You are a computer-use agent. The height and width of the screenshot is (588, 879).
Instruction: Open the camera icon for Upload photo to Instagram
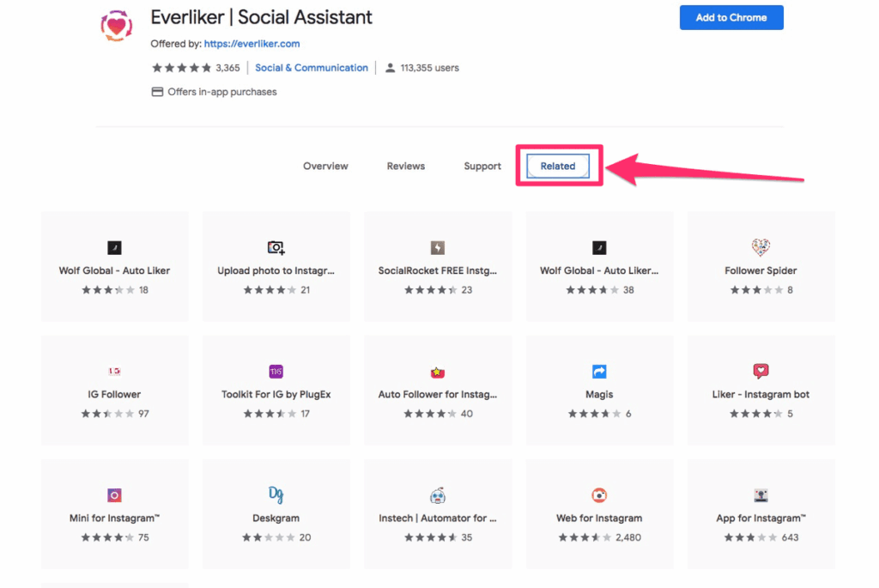[276, 247]
